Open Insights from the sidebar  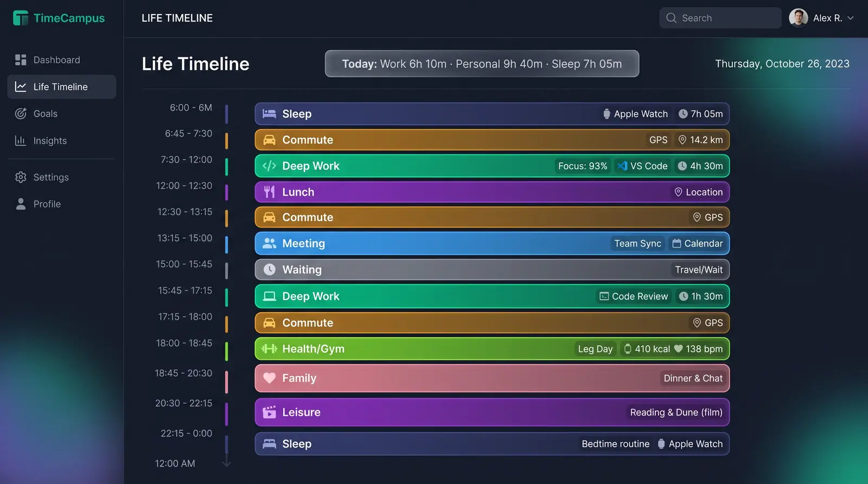62,140
